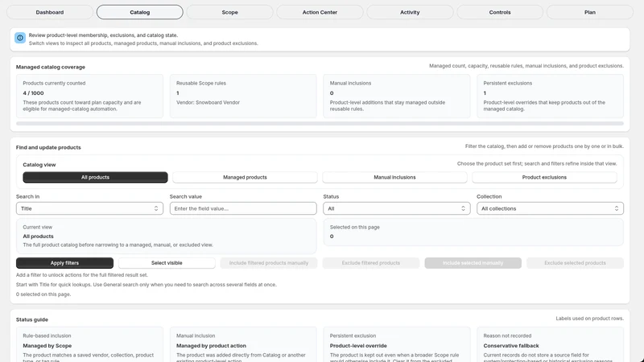
Task: Click the '0 selected on this page.' text
Action: pyautogui.click(x=43, y=294)
